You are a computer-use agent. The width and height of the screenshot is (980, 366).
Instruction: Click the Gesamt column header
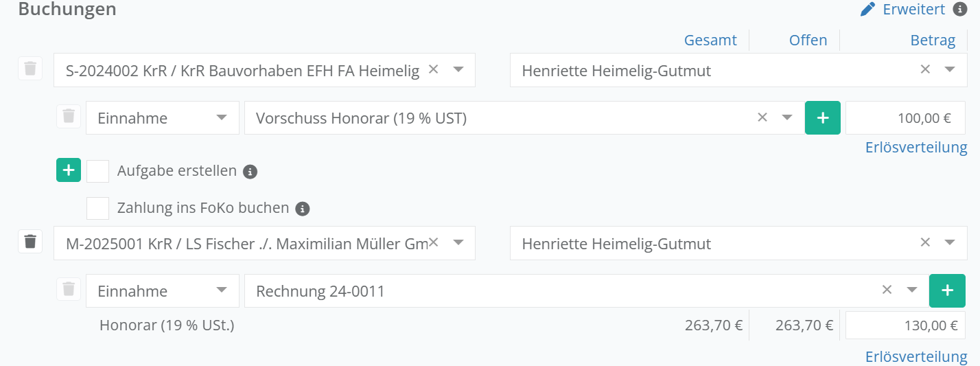click(710, 41)
